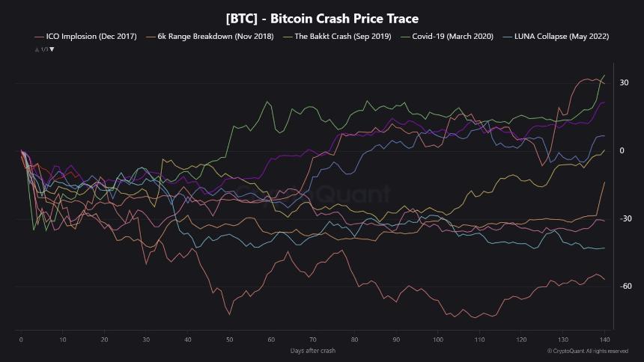Click the 0 tick on x-axis
The height and width of the screenshot is (362, 644).
(21, 339)
